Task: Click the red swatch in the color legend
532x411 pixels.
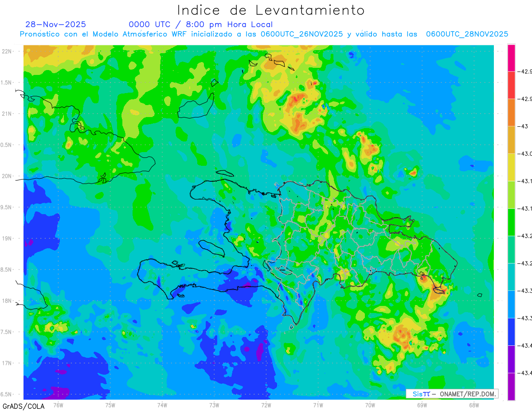Action: click(511, 85)
